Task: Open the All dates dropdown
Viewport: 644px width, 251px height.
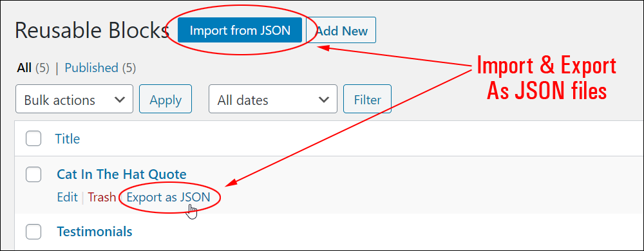Action: pos(272,99)
